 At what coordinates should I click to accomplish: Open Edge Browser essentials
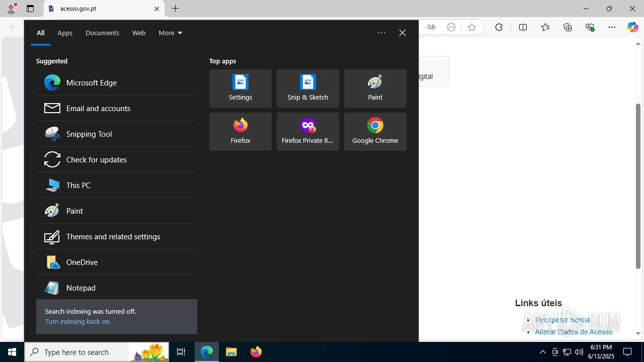pos(590,27)
